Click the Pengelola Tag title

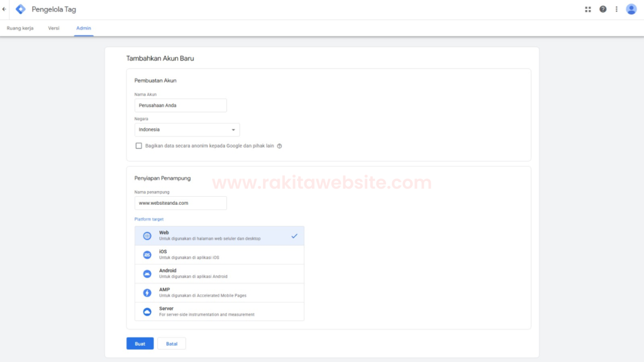[54, 9]
